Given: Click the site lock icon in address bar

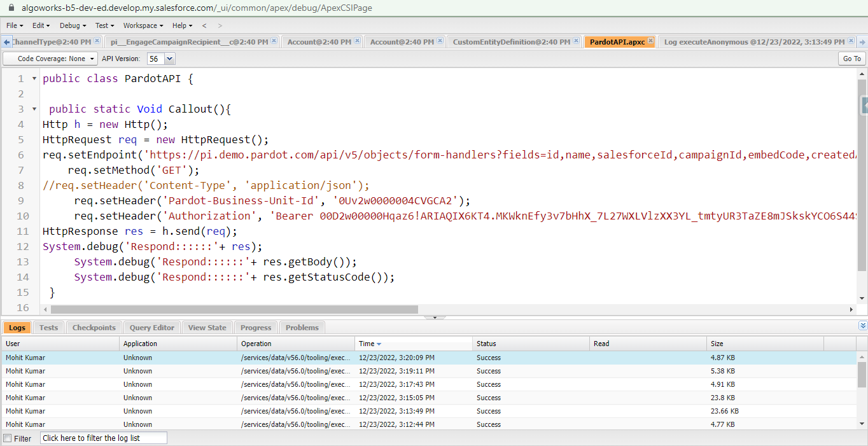Looking at the screenshot, I should [10, 8].
